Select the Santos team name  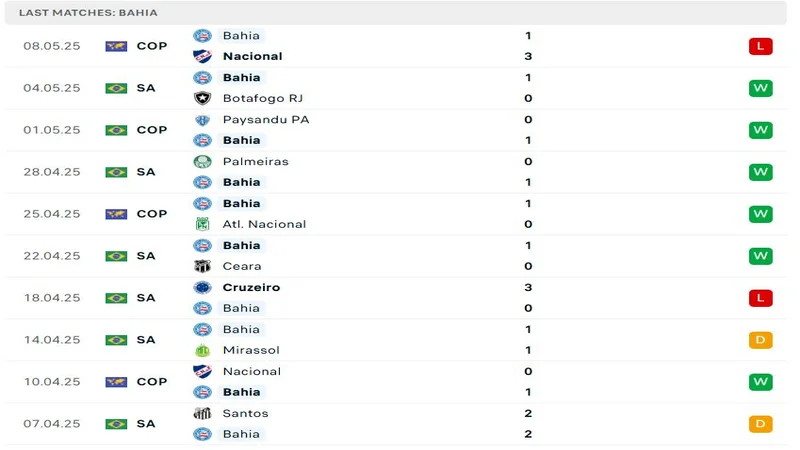point(245,413)
